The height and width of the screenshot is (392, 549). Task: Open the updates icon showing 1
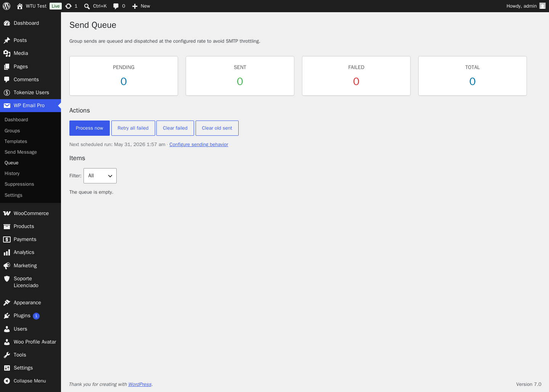69,6
